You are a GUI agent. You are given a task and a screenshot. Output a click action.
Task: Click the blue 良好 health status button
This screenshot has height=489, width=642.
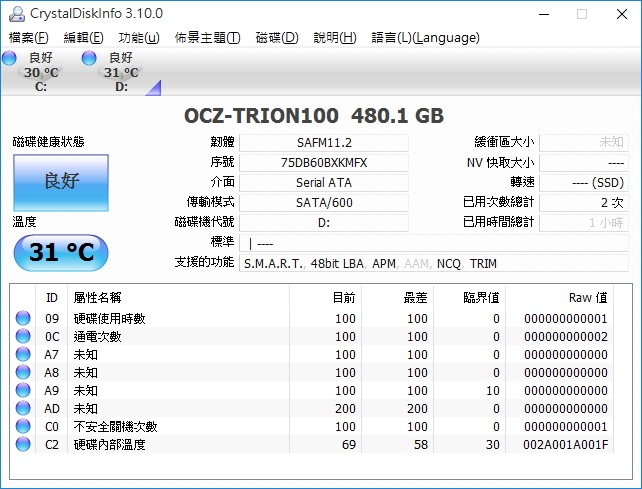pyautogui.click(x=61, y=183)
